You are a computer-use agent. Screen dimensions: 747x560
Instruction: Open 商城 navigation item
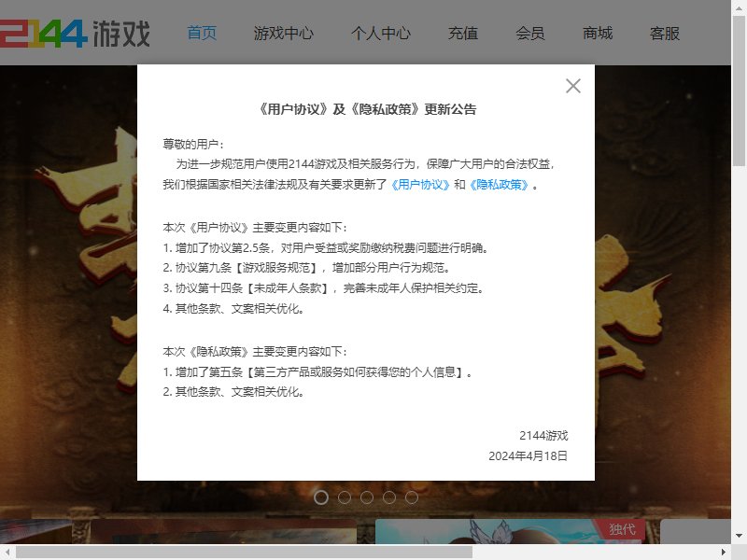(x=598, y=33)
